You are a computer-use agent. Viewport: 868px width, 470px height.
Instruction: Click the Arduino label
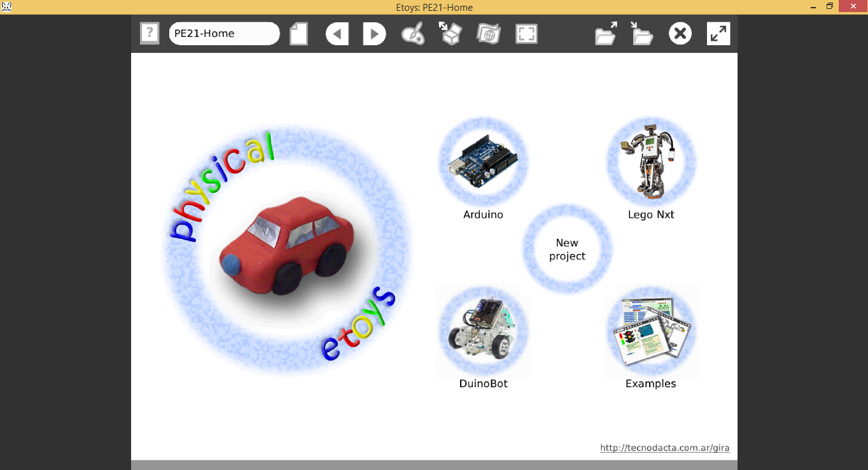[483, 215]
